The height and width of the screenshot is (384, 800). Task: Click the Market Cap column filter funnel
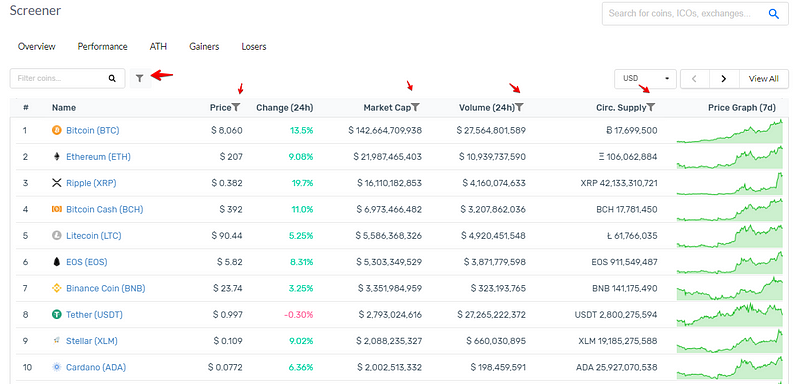click(x=415, y=107)
